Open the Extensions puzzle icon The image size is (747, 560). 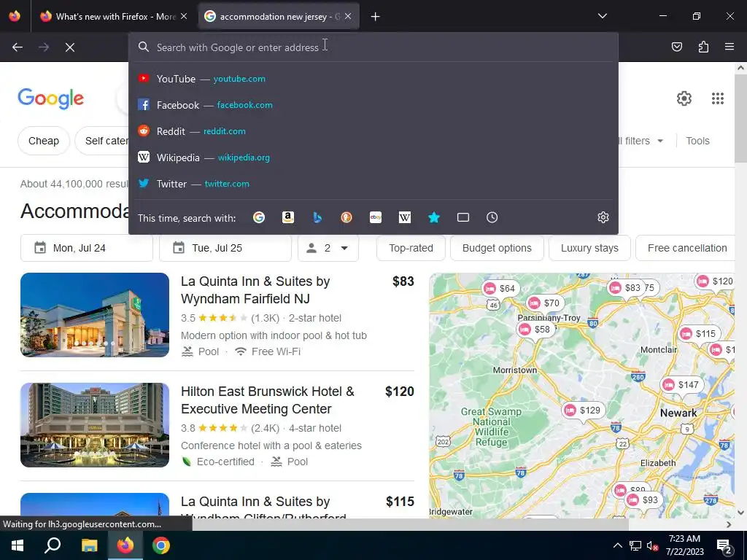point(703,47)
